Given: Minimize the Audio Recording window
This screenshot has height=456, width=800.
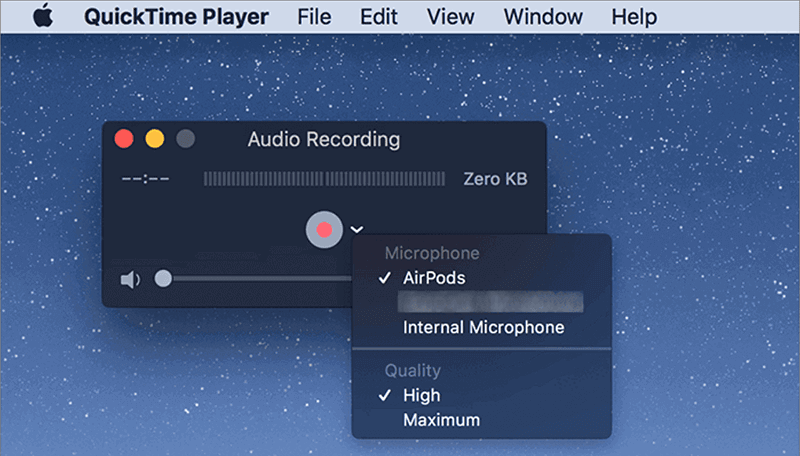Looking at the screenshot, I should click(x=155, y=139).
